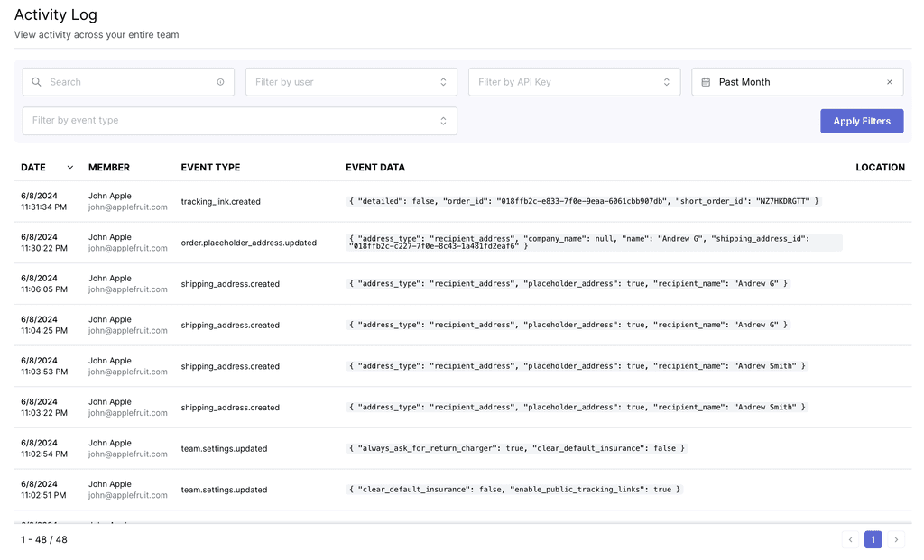Viewport: 924px width, 560px height.
Task: Click event data for Andrew Smith at 11:03:53 PM
Action: (577, 366)
